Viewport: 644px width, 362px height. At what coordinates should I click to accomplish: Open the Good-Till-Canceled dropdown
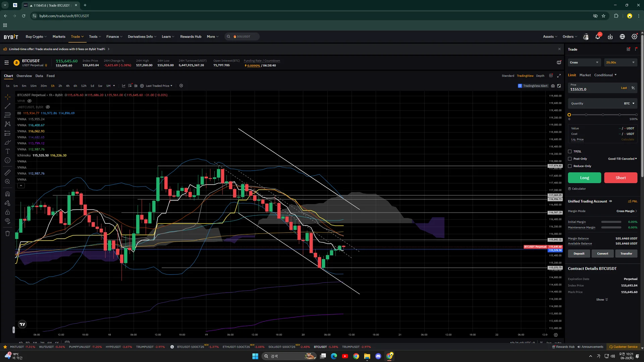[622, 159]
